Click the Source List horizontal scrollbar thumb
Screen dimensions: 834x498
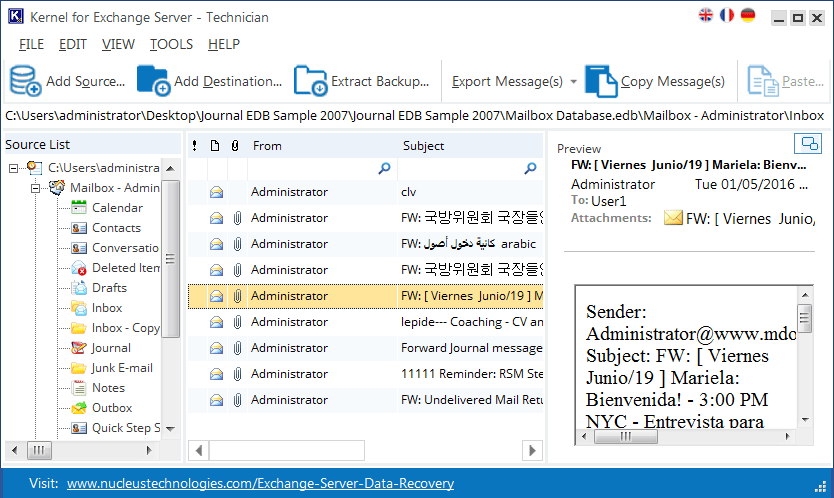39,451
